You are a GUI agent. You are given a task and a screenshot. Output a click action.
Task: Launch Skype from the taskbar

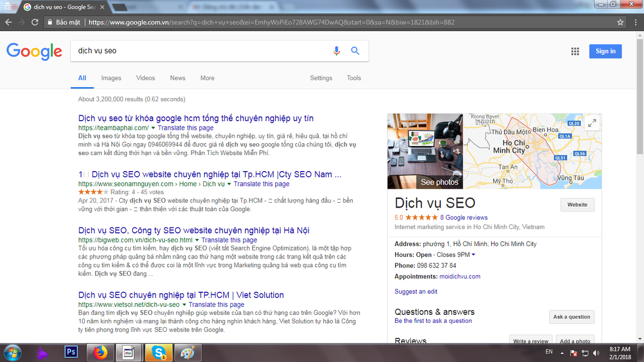click(158, 352)
